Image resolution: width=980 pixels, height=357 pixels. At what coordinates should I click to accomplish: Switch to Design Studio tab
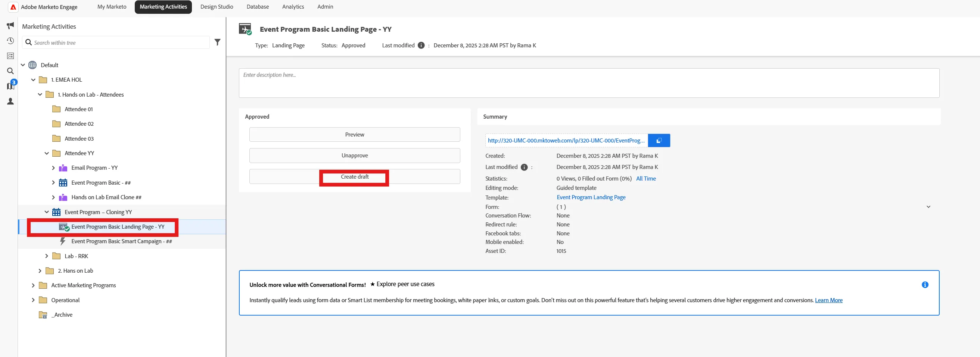217,7
